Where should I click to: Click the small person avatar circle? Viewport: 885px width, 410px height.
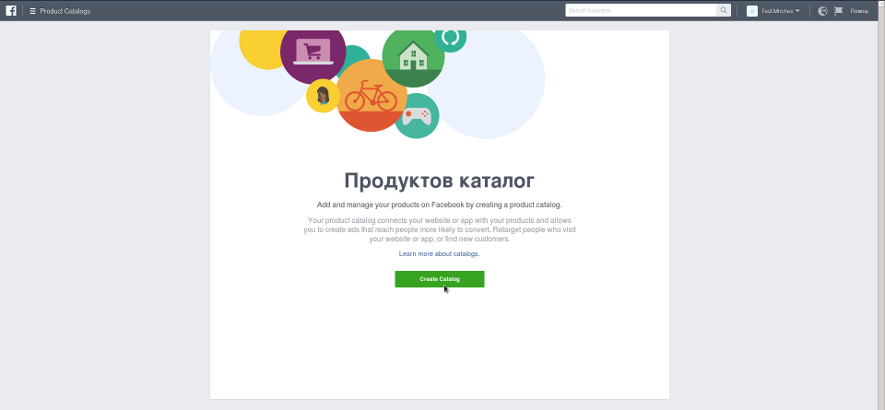322,96
